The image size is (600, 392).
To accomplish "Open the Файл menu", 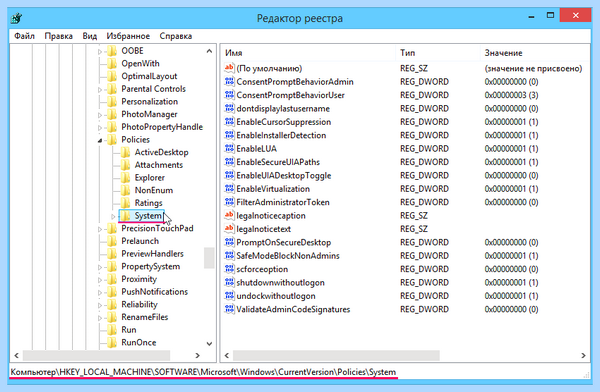I will click(24, 36).
